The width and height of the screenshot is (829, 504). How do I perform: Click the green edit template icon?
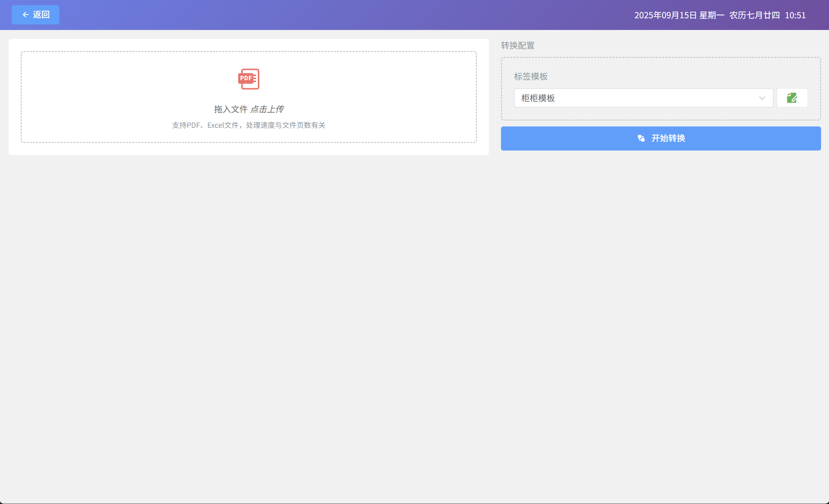click(792, 98)
